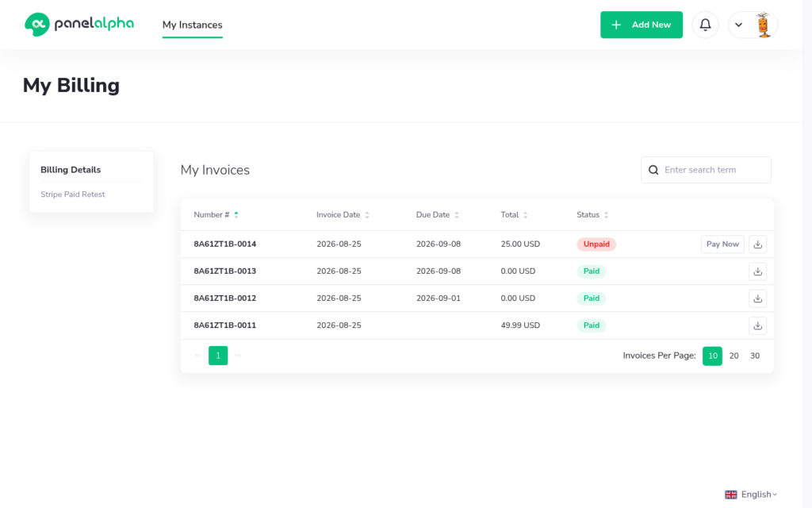
Task: Sort invoices by Total
Action: coord(514,214)
